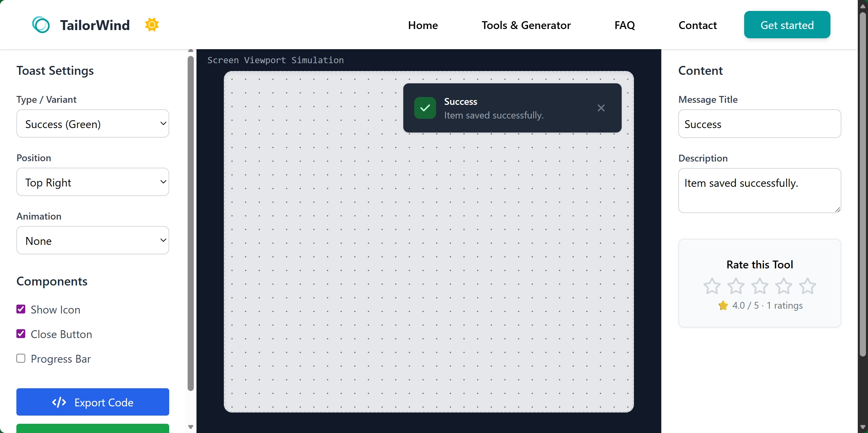Open the Animation dropdown set to None
The image size is (868, 433).
pos(92,240)
